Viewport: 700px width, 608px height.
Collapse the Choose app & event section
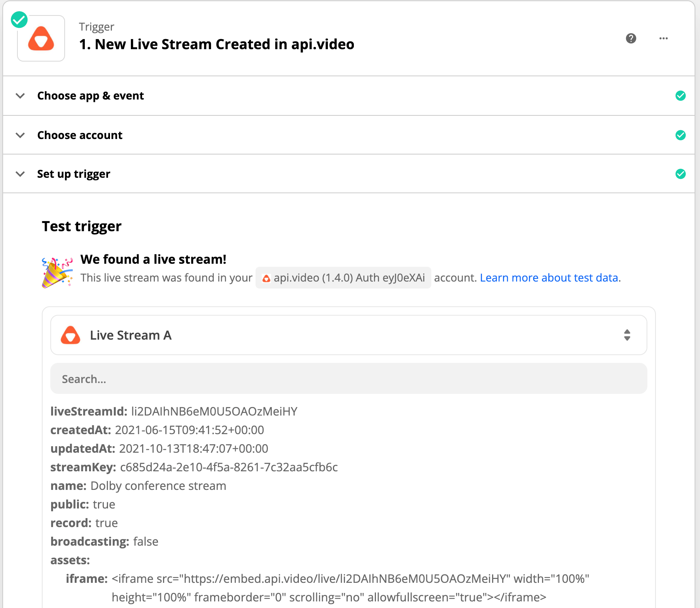tap(20, 96)
